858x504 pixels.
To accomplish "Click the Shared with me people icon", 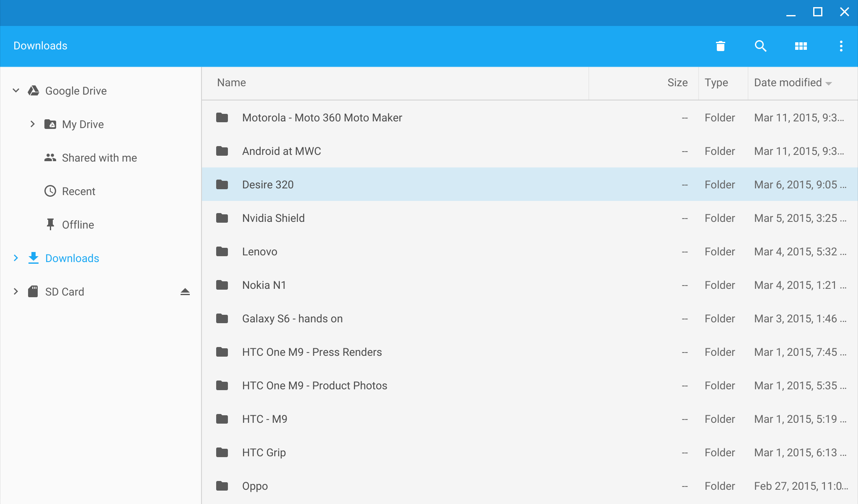I will 50,157.
